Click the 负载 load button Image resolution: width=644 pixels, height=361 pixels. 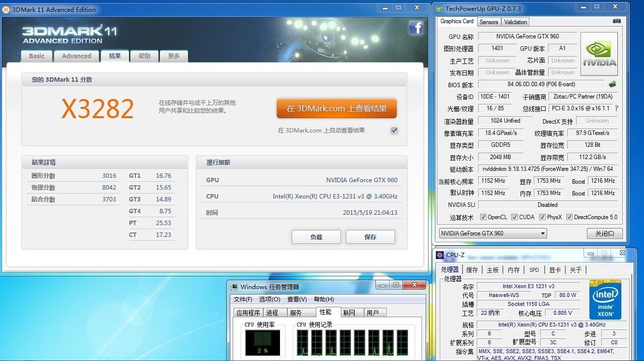[x=316, y=237]
